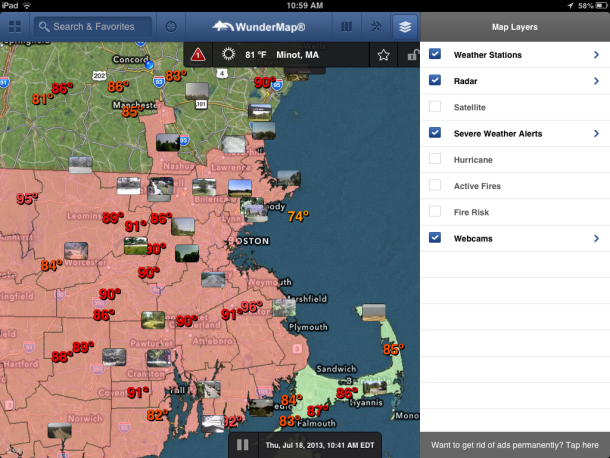610x458 pixels.
Task: Open the webcam thumbnail near Worcester
Action: tap(76, 251)
